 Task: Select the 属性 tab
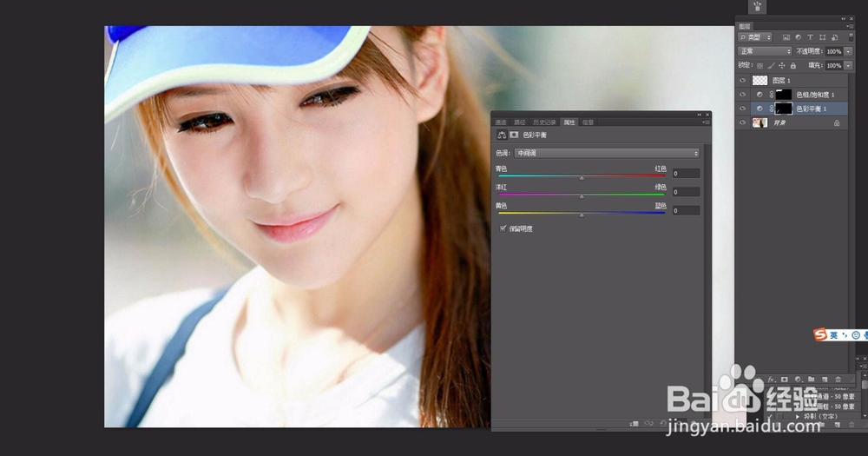coord(569,122)
